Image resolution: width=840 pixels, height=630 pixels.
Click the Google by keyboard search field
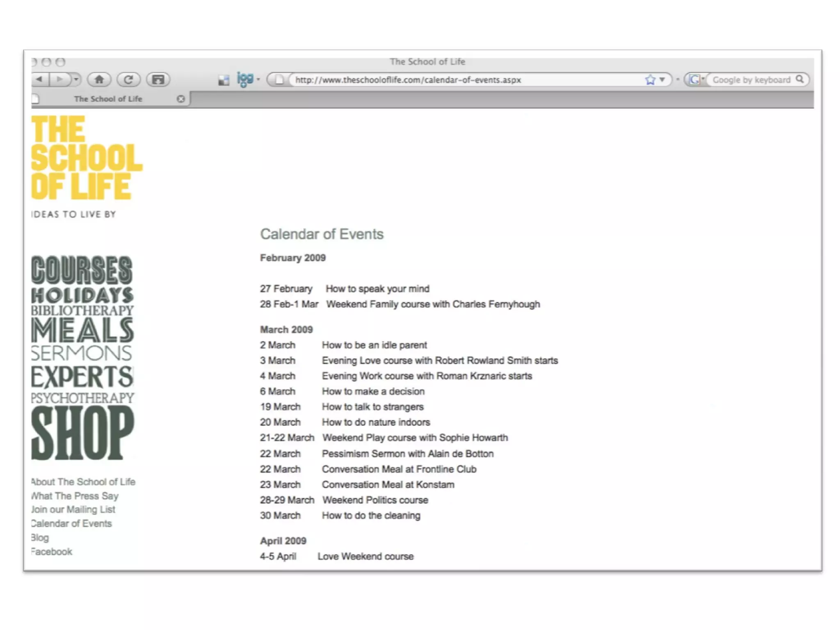coord(751,80)
